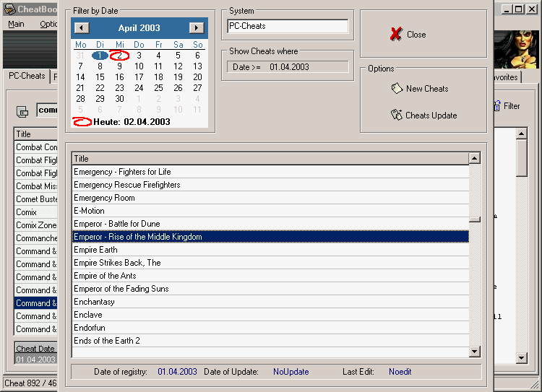Screen dimensions: 542x392
Task: Switch to the PC-Cheats tab
Action: pyautogui.click(x=27, y=77)
